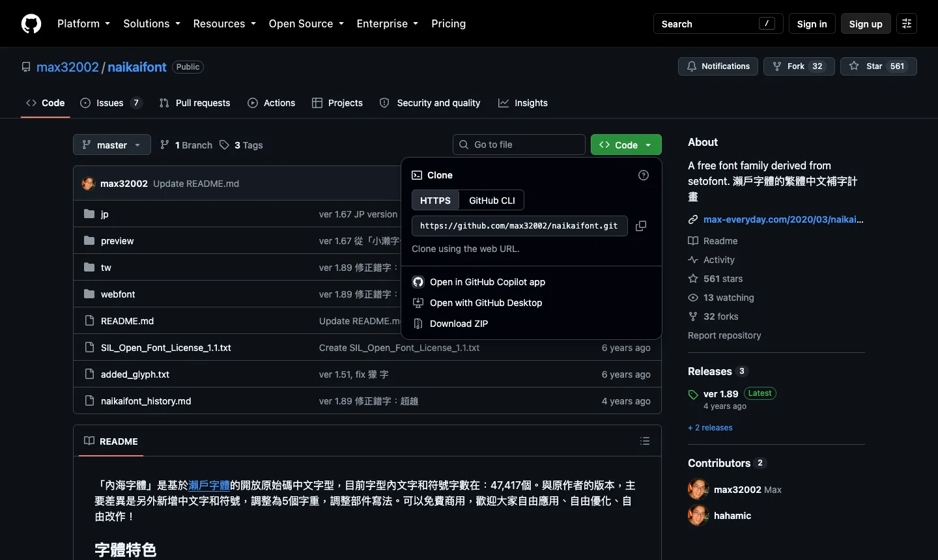938x560 pixels.
Task: Focus the top Search box
Action: point(718,23)
